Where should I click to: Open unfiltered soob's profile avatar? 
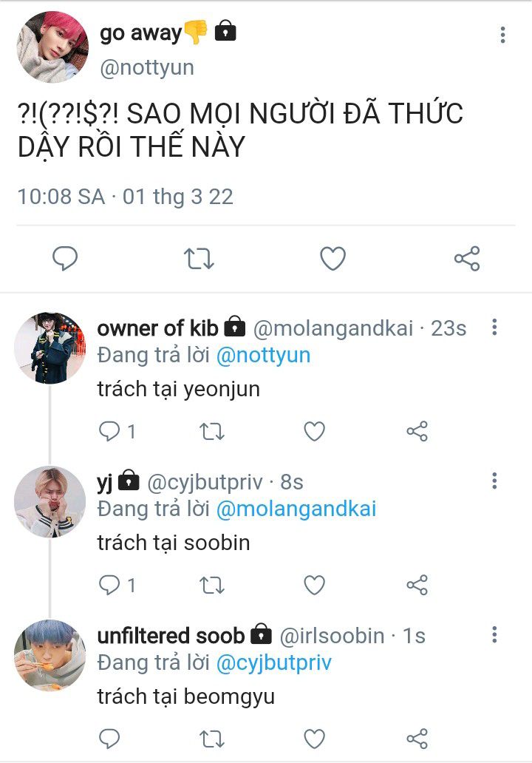[x=50, y=655]
